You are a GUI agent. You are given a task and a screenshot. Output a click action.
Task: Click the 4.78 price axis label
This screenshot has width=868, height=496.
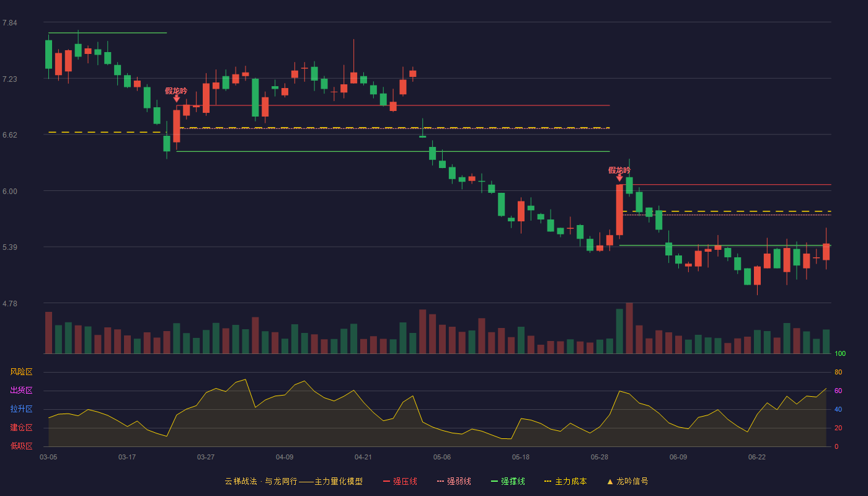tap(9, 304)
